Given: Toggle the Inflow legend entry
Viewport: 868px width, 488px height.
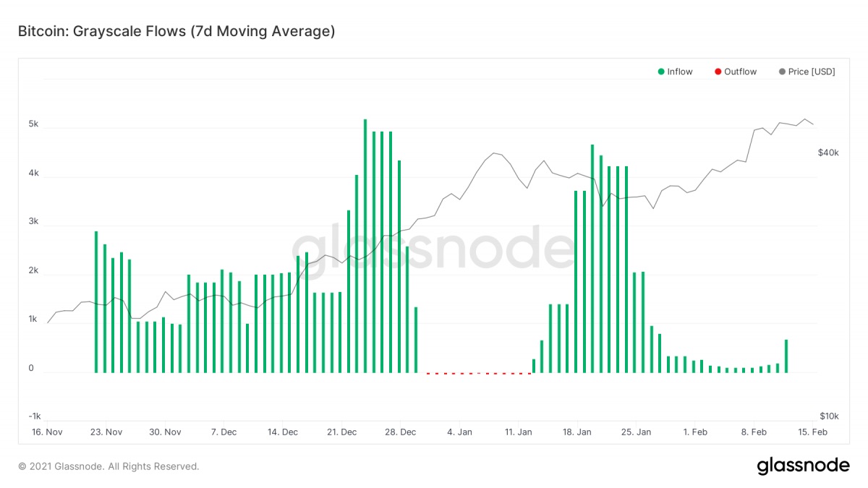Looking at the screenshot, I should 675,72.
